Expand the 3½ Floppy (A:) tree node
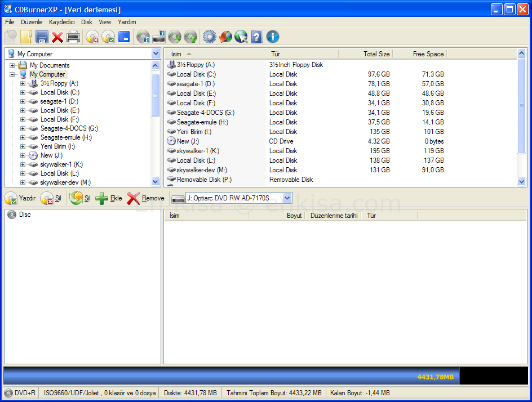 23,83
